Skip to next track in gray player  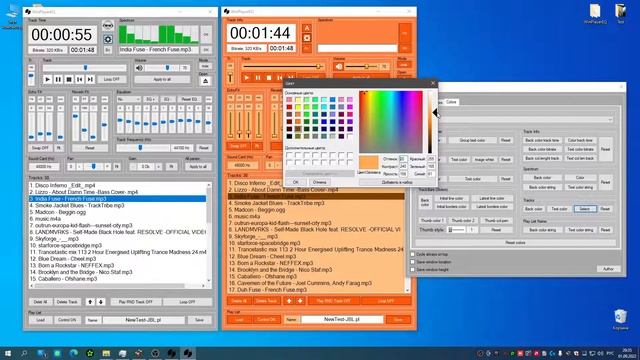coord(90,80)
